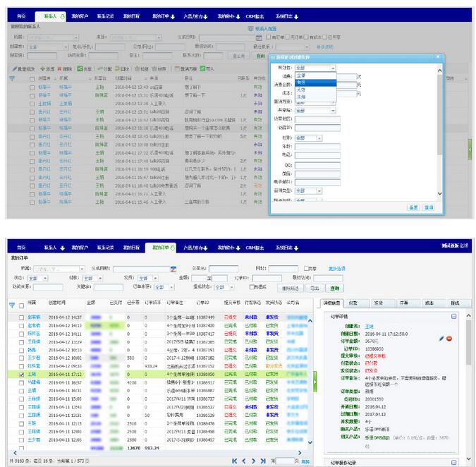Click the order detail panel scrollbar thumb
The height and width of the screenshot is (467, 476).
[468, 342]
